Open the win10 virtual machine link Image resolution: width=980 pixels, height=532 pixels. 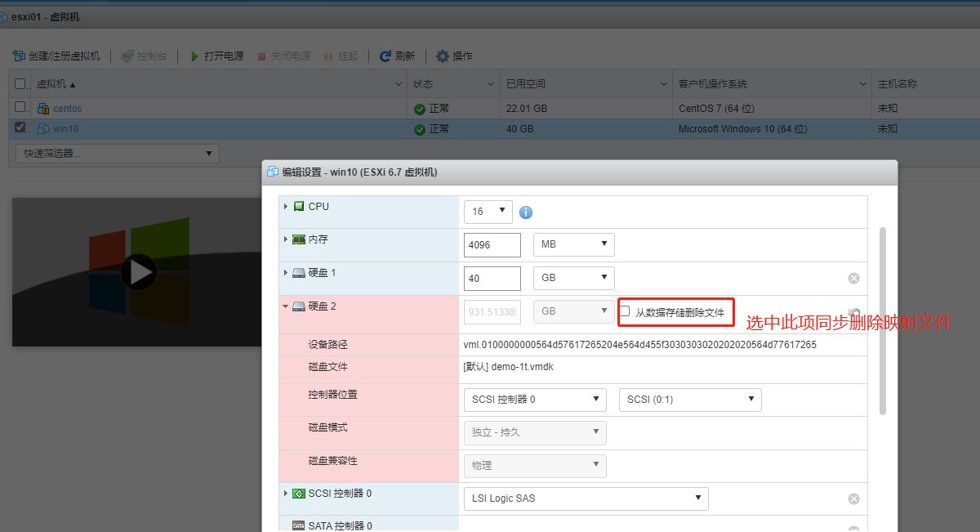(65, 128)
